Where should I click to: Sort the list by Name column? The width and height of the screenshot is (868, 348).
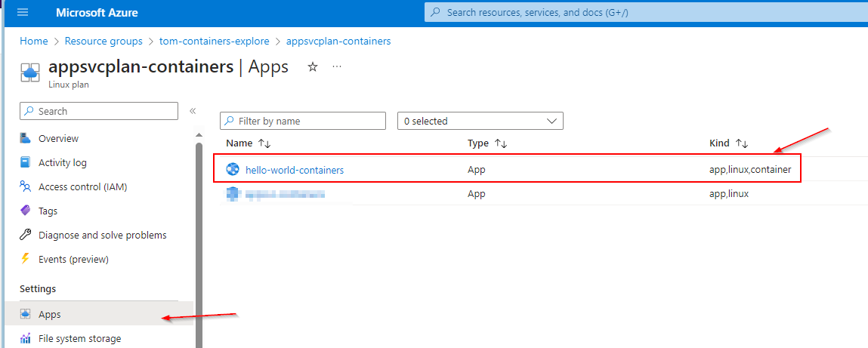point(264,143)
